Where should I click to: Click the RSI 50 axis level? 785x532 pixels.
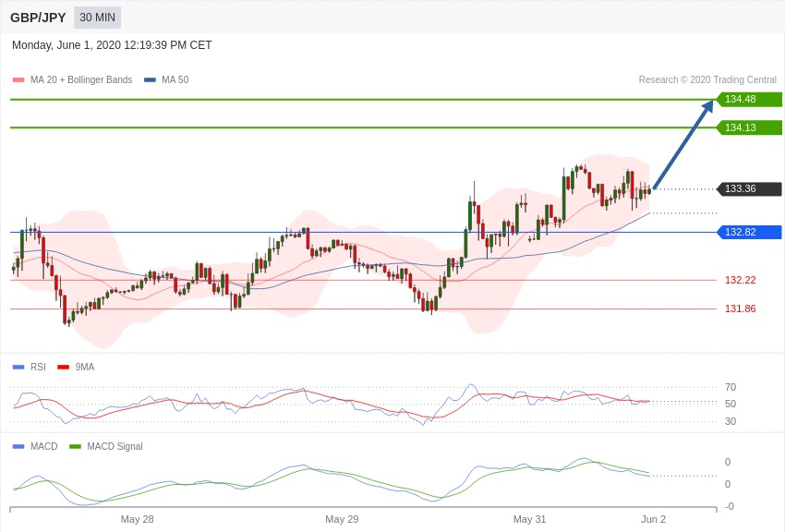[730, 404]
